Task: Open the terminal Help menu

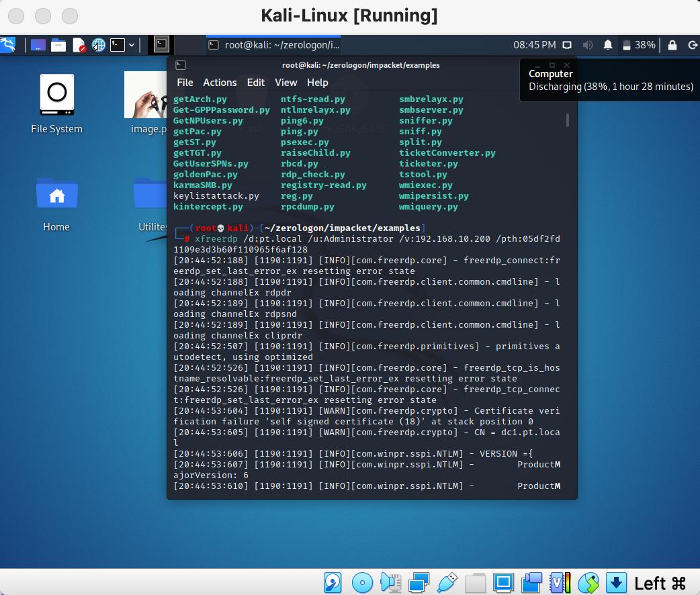Action: point(317,83)
